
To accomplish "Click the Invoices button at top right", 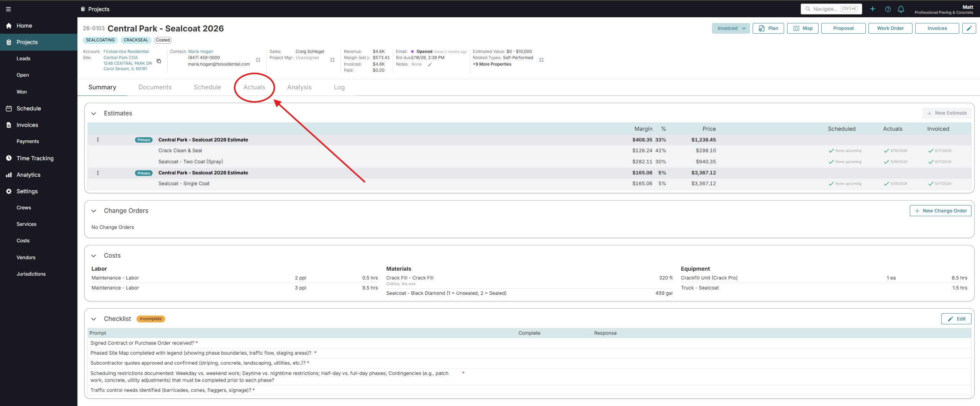I will [x=937, y=28].
